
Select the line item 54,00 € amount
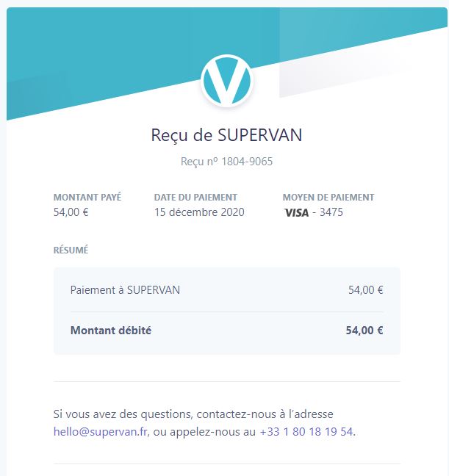click(x=366, y=290)
